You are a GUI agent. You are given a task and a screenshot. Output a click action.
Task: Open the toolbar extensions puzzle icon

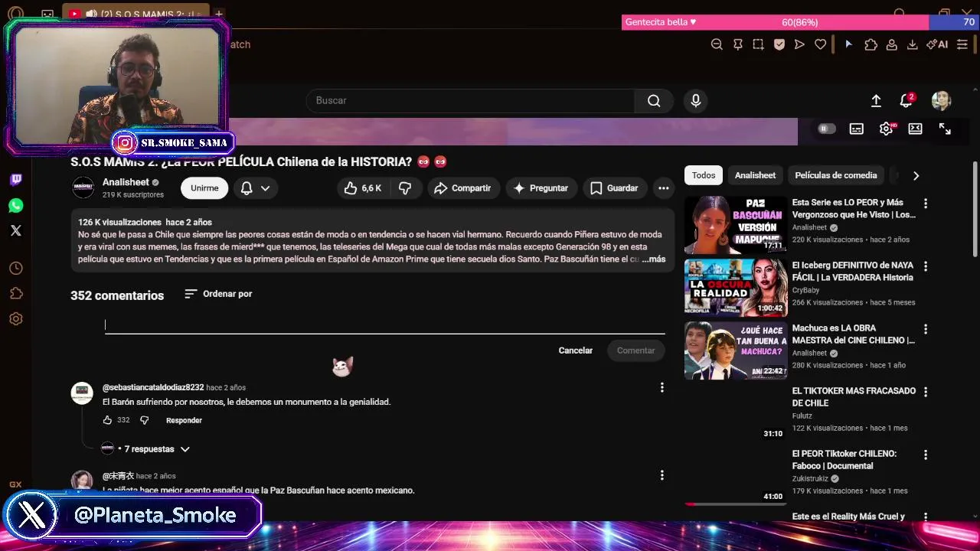tap(871, 44)
